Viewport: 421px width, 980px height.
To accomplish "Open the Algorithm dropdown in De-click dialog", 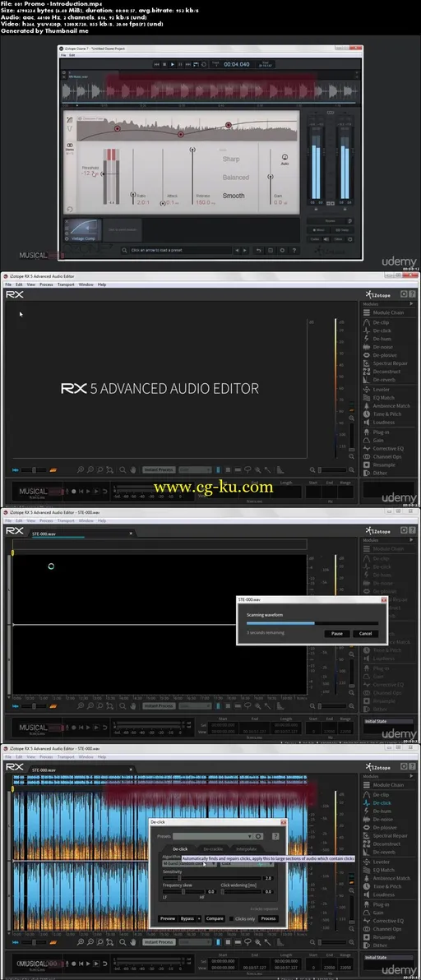I will point(189,864).
